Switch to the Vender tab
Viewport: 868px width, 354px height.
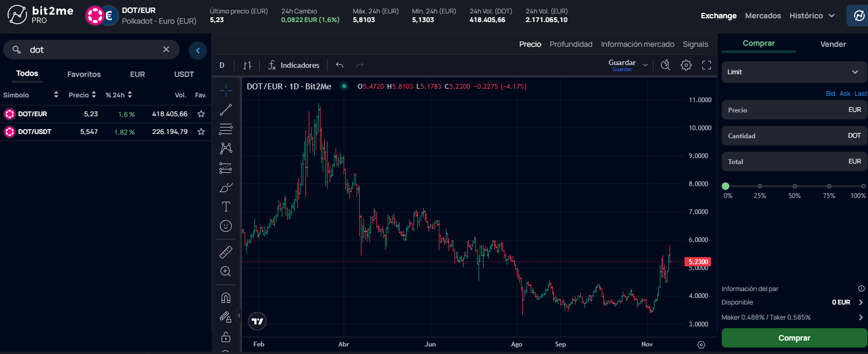click(x=833, y=44)
